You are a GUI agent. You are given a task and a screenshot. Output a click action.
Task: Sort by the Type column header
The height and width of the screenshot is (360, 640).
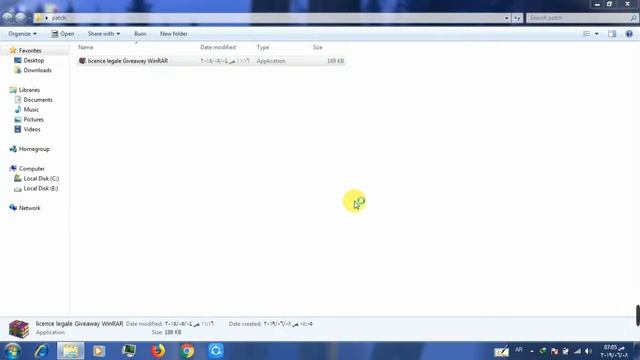tap(263, 47)
